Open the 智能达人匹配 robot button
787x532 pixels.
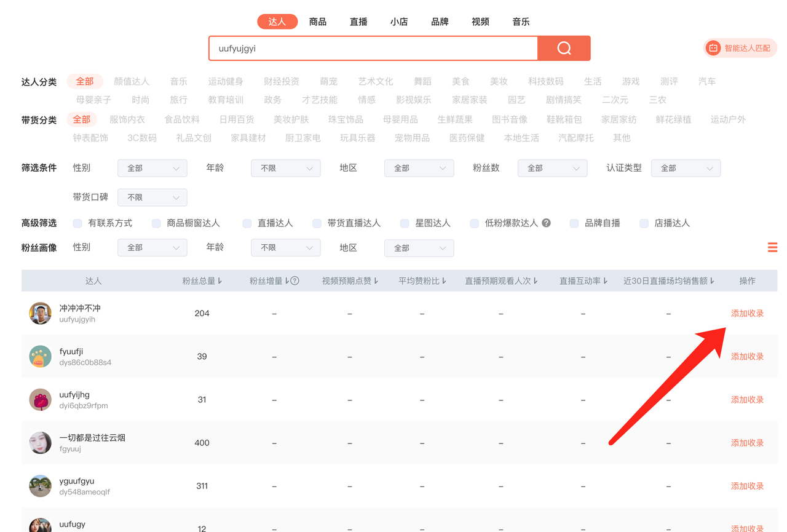click(740, 48)
